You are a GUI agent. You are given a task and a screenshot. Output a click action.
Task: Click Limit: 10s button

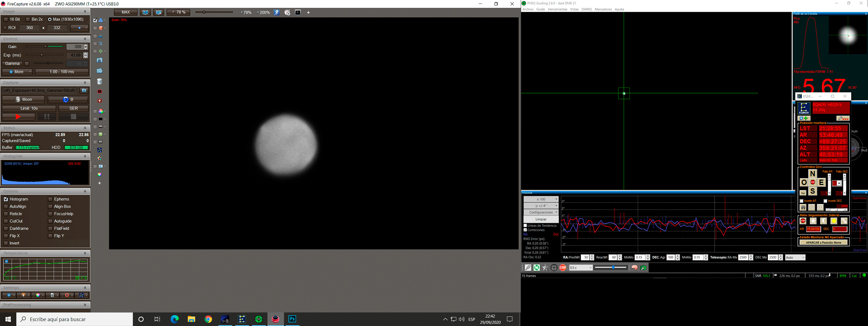coord(29,108)
